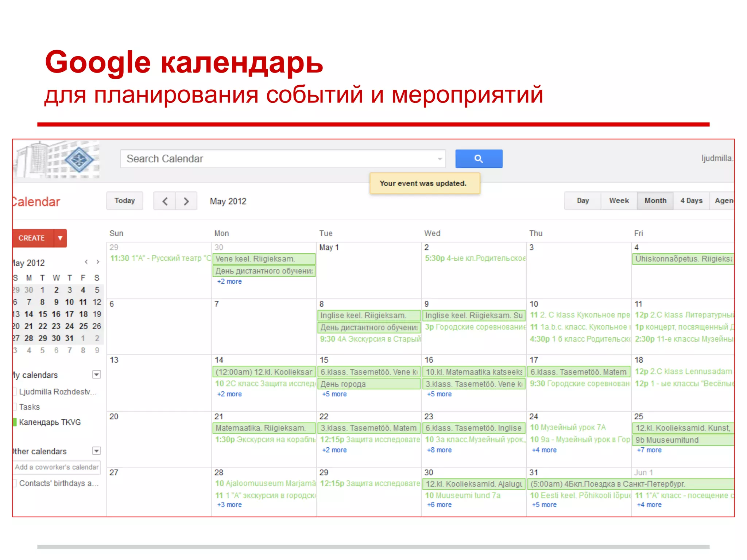Screen dimensions: 747x560
Task: Open 10 Muuseumi tund 7a event
Action: pyautogui.click(x=463, y=495)
